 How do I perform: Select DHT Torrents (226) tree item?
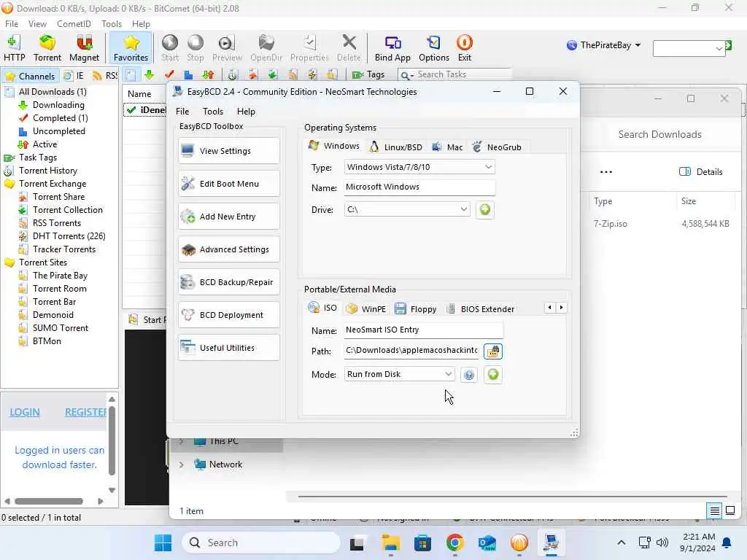69,236
